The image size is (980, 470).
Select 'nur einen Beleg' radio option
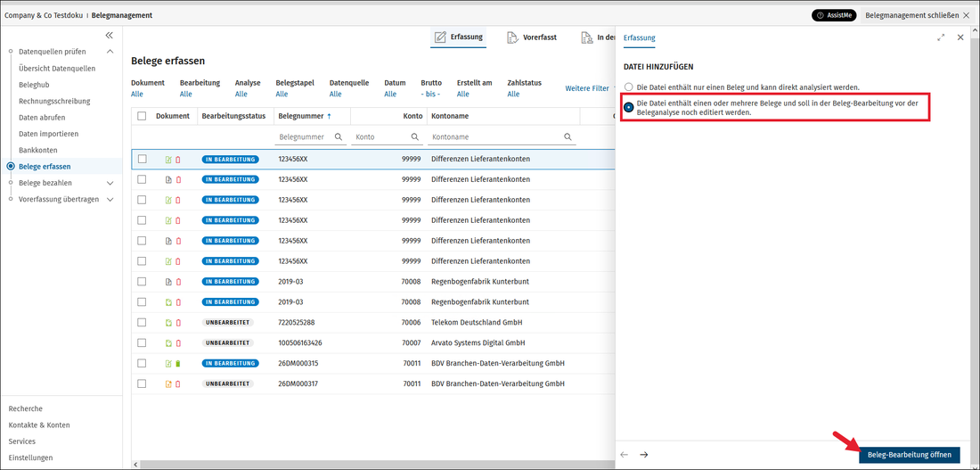pyautogui.click(x=629, y=87)
